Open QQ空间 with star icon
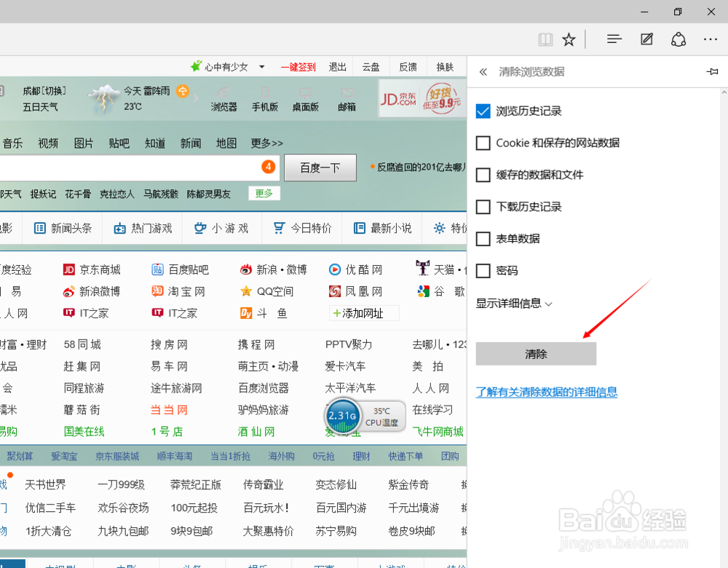The width and height of the screenshot is (728, 568). (x=267, y=291)
